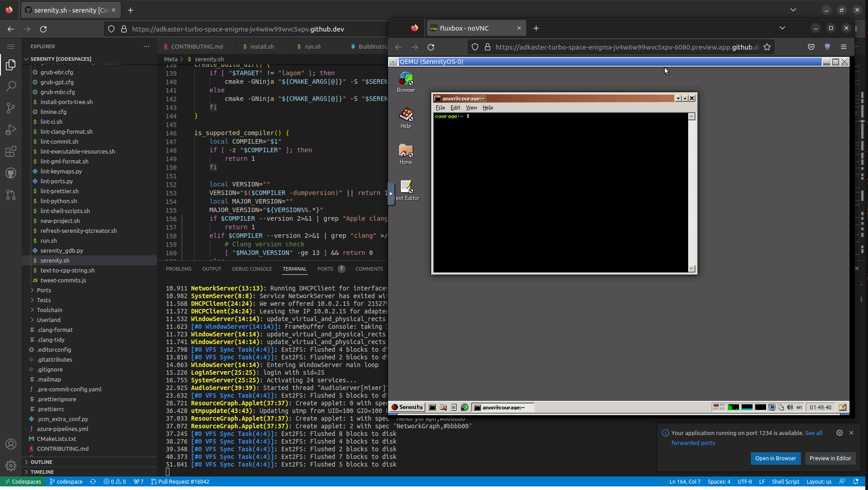Open the Source Control view icon
The width and height of the screenshot is (868, 490).
click(x=11, y=108)
